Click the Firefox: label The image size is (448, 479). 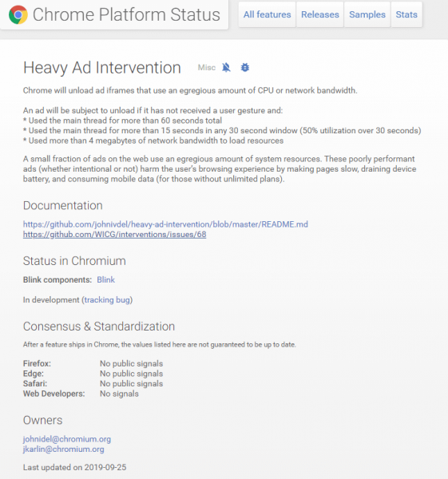coord(37,363)
